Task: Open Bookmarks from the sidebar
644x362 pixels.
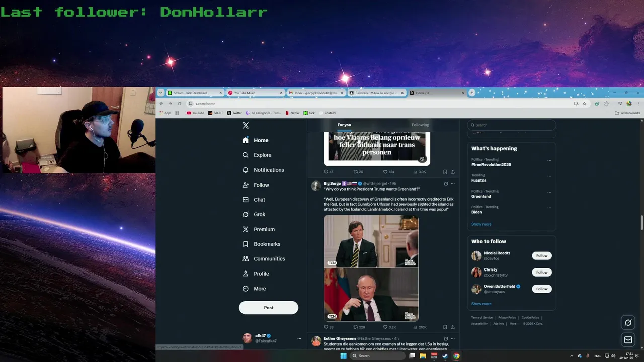Action: click(x=261, y=244)
